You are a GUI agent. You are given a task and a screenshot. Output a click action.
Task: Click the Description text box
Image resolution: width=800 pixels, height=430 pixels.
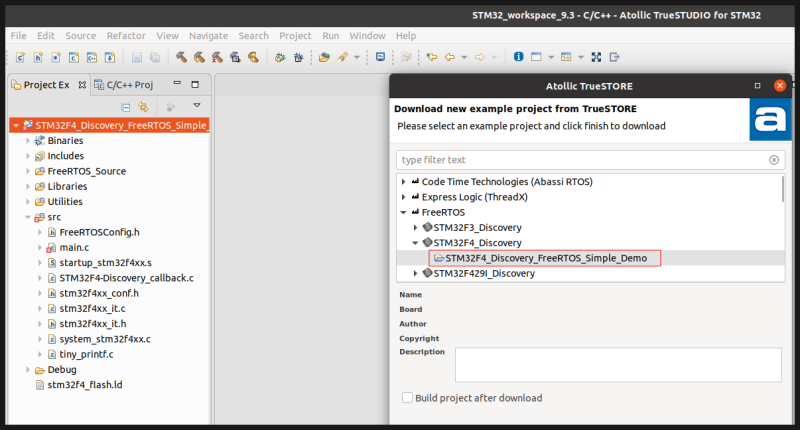[618, 365]
